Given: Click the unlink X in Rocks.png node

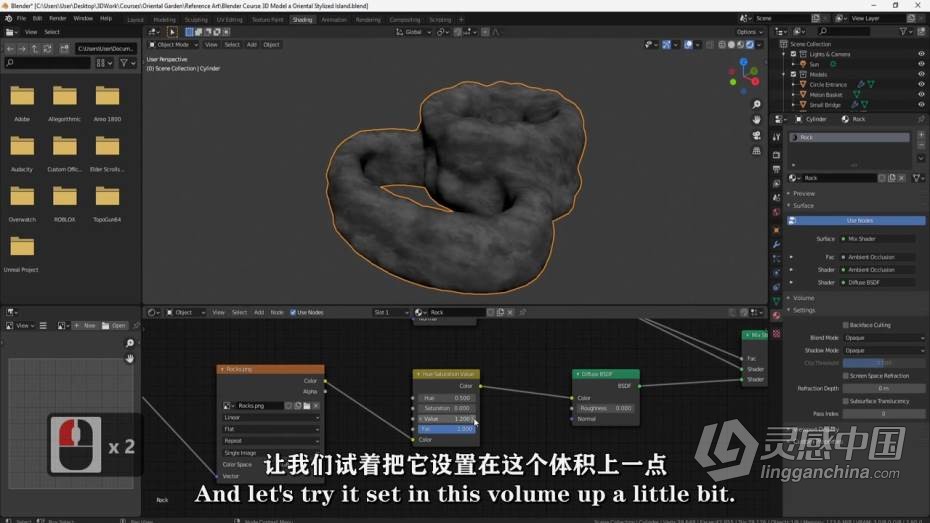Looking at the screenshot, I should 316,406.
